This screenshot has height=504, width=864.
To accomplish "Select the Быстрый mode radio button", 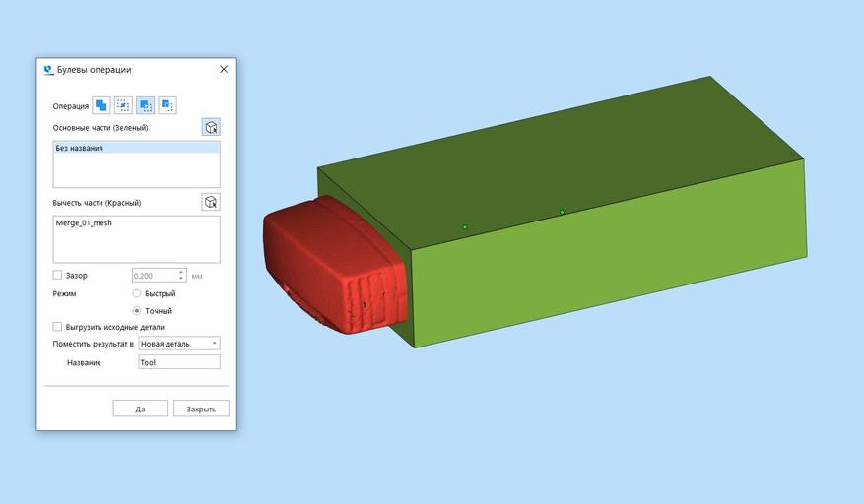I will pyautogui.click(x=137, y=293).
